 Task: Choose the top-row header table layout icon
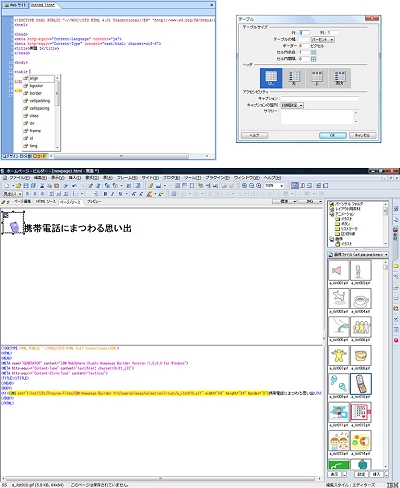point(317,78)
